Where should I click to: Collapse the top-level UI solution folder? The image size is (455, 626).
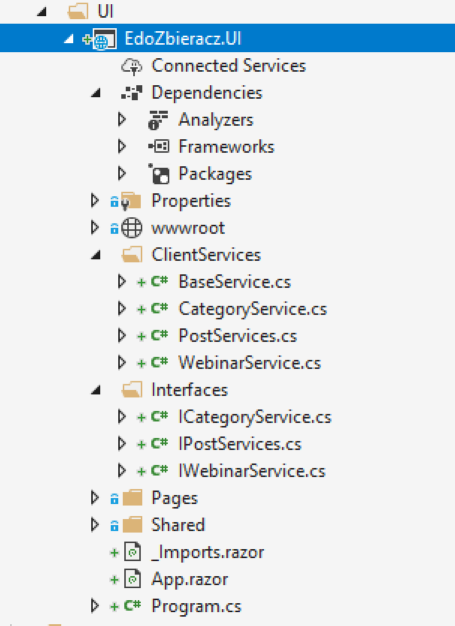click(x=42, y=12)
